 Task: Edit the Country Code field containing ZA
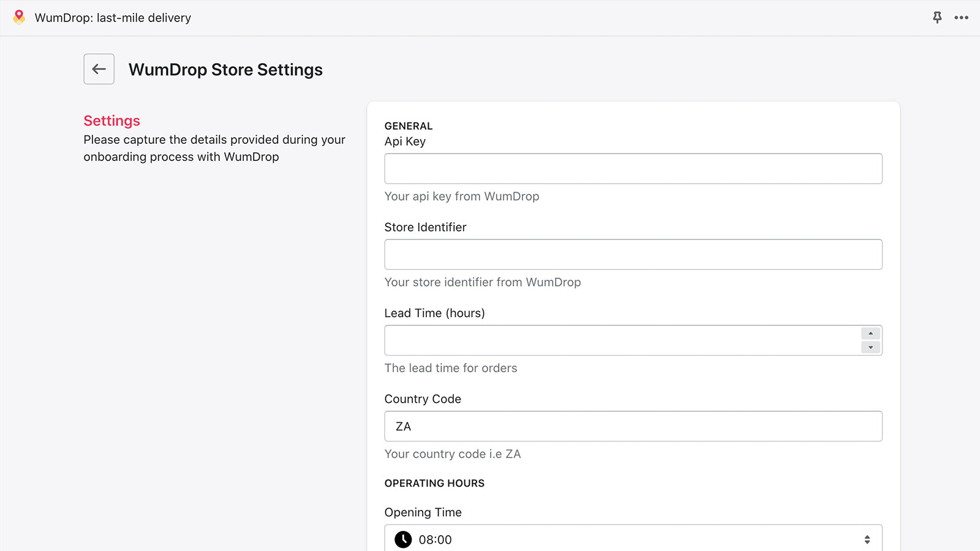click(x=633, y=426)
